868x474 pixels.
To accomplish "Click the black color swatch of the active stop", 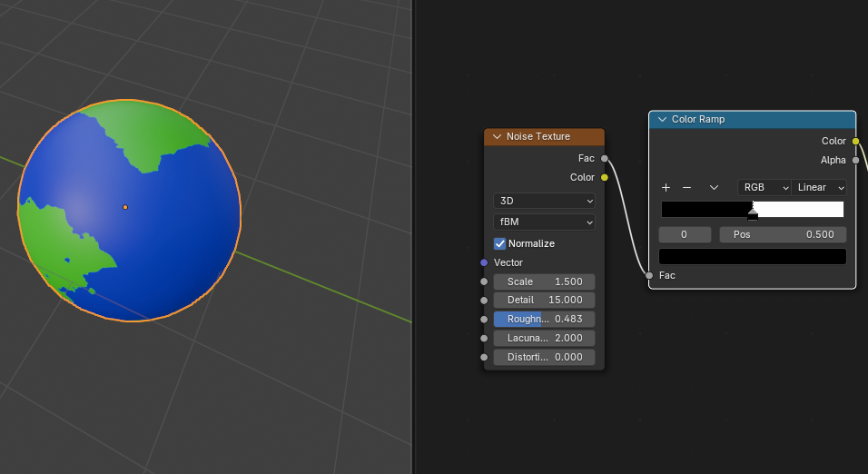I will [x=752, y=256].
